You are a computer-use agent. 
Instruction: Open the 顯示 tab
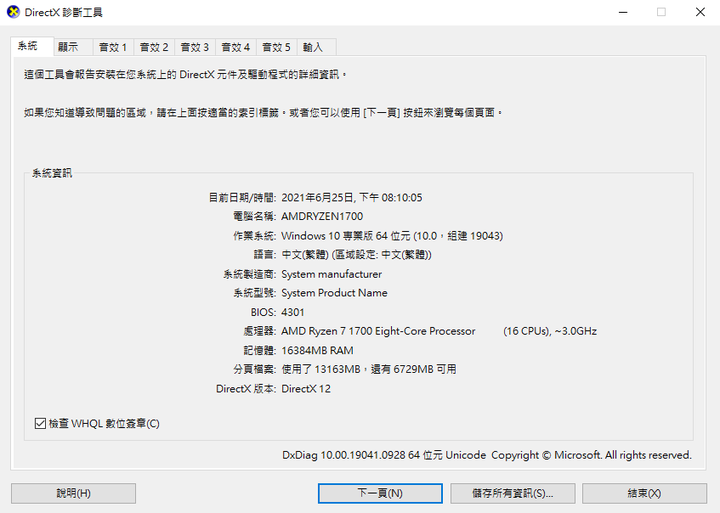73,47
